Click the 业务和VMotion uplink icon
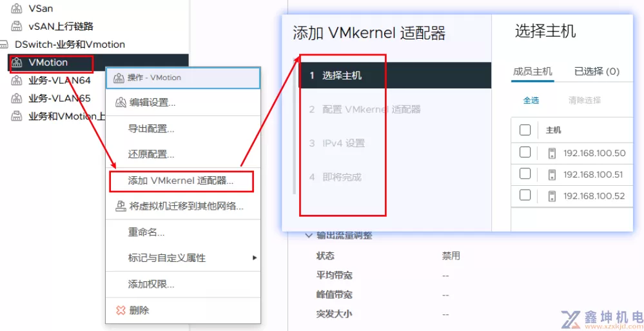Viewport: 644px width, 331px height. point(16,116)
